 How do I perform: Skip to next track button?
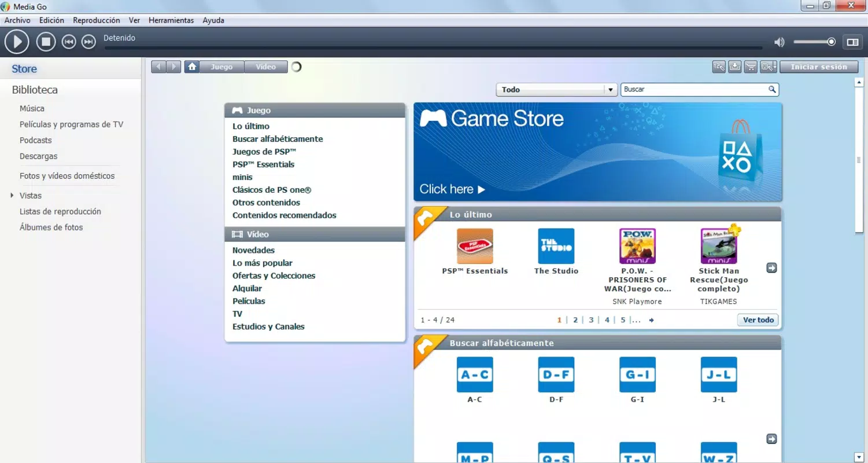[88, 42]
